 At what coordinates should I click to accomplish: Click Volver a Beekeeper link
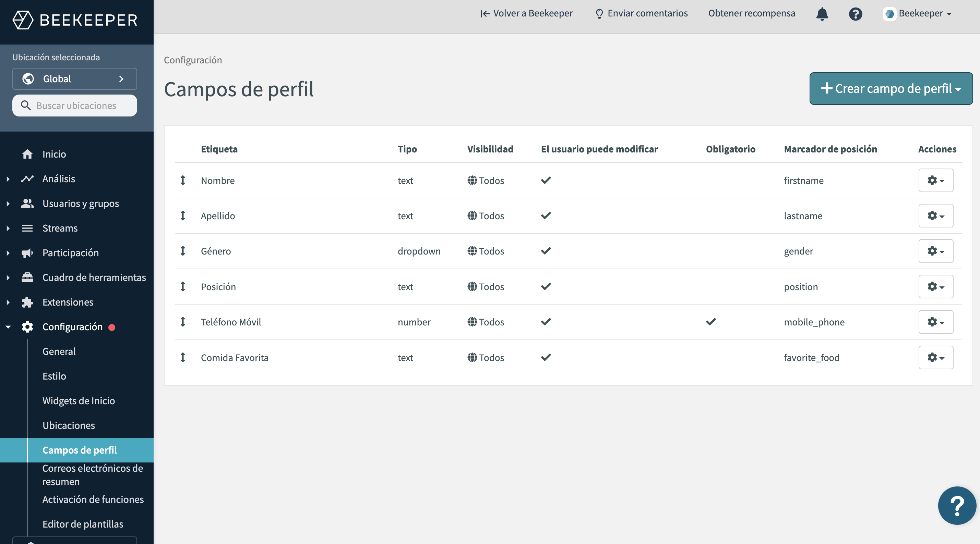527,13
